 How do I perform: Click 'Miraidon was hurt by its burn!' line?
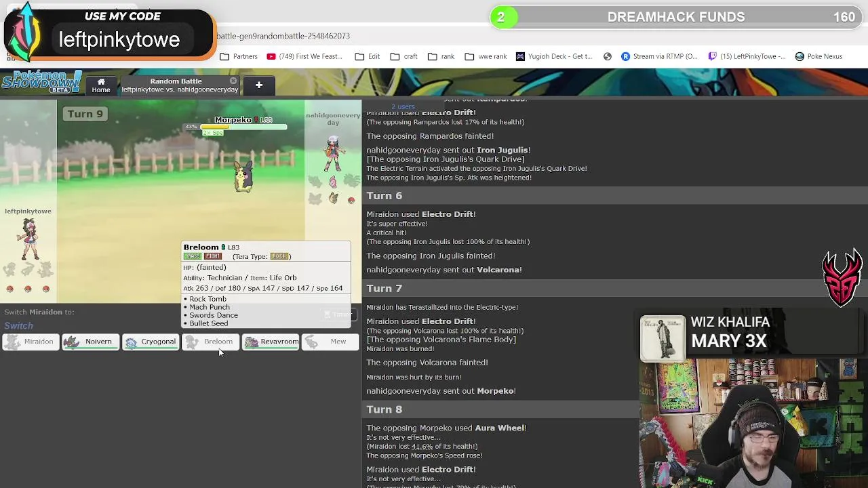tap(414, 377)
